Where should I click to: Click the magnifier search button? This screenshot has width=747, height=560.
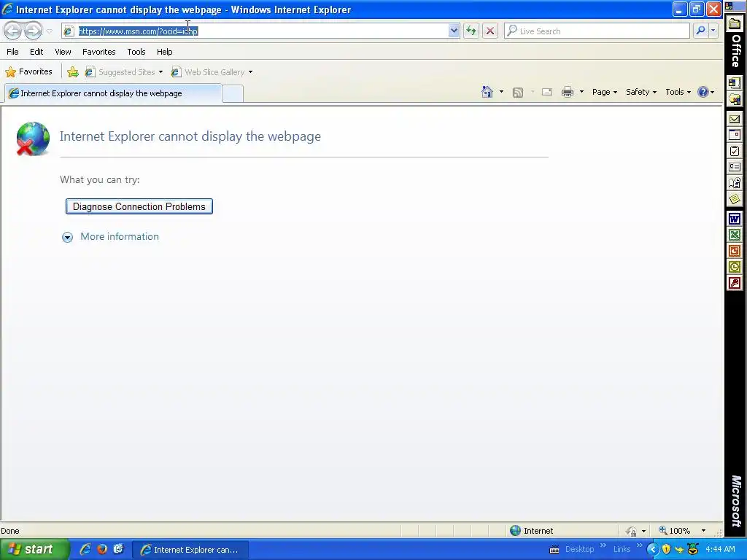coord(700,31)
